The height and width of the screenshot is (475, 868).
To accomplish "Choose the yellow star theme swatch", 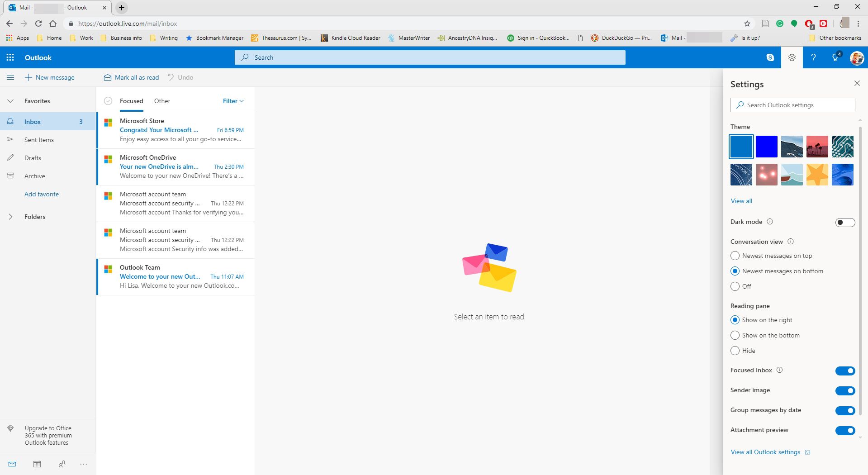I will pos(817,175).
